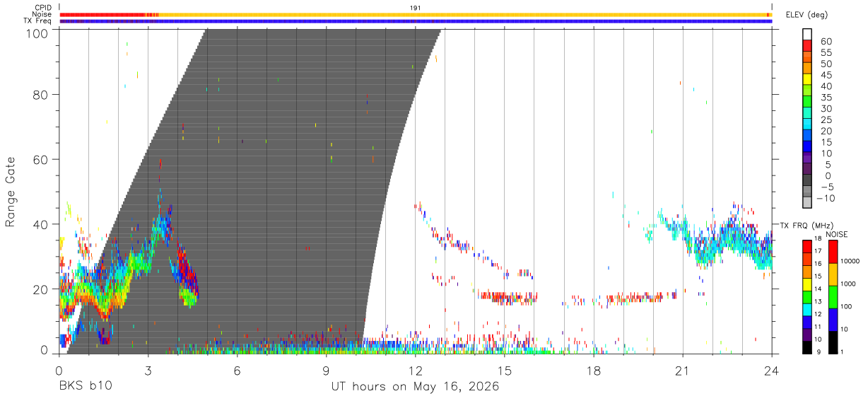This screenshot has width=868, height=401.
Task: Click the UT hours axis tick label '15'
Action: pos(505,371)
